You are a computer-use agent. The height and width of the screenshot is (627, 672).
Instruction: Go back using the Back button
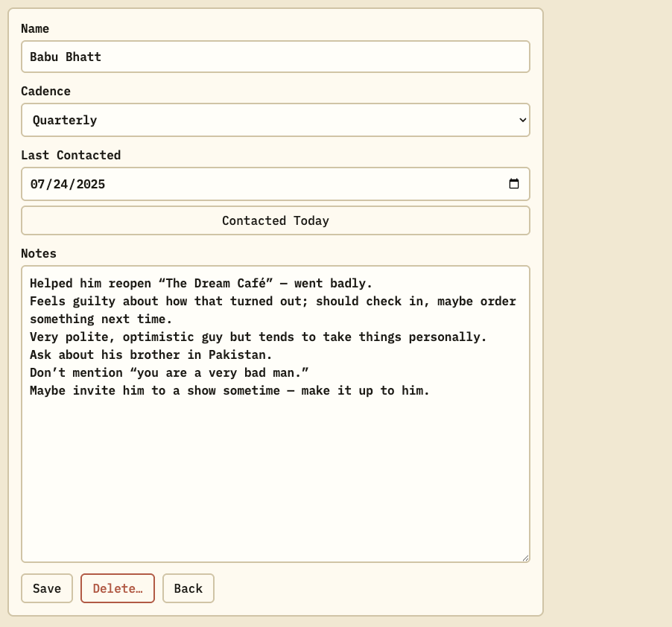click(188, 588)
